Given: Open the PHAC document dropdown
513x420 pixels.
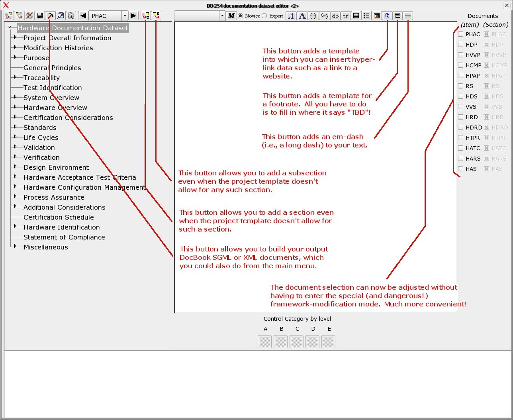Looking at the screenshot, I should pos(125,16).
